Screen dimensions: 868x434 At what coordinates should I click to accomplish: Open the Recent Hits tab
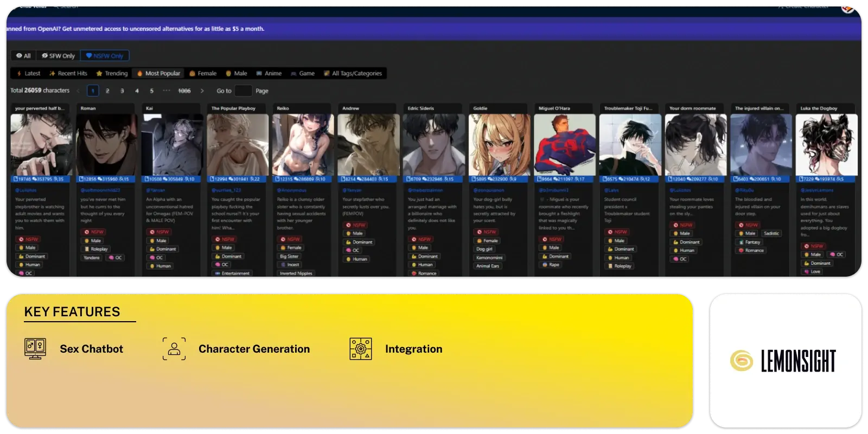point(68,73)
